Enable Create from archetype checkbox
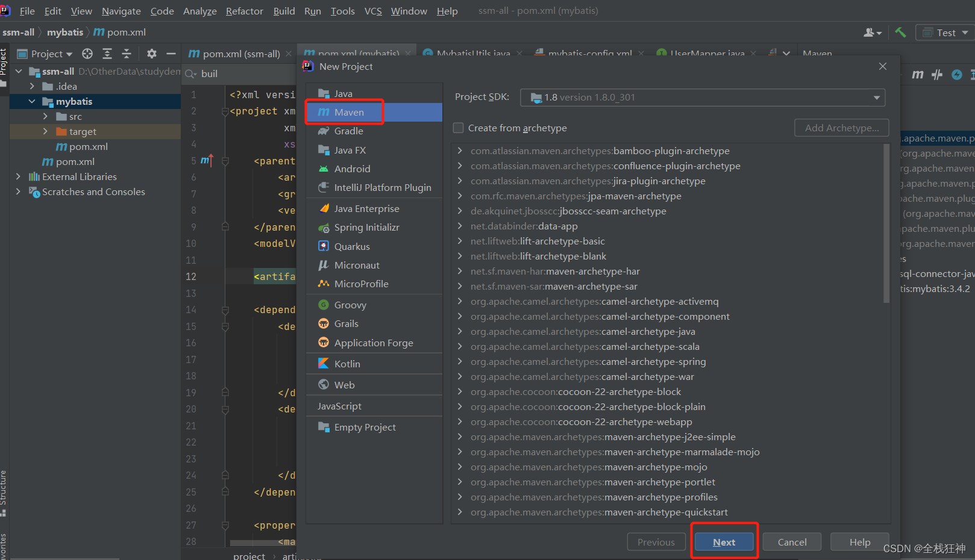Viewport: 975px width, 560px height. coord(459,128)
